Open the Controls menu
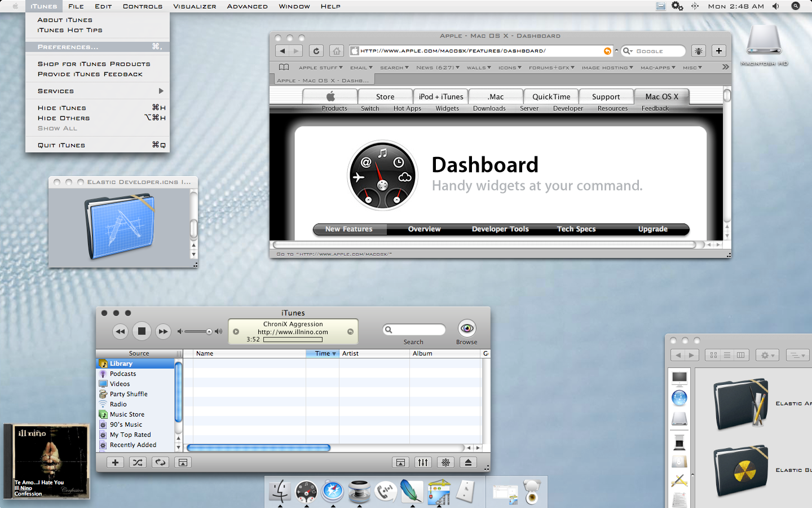812x508 pixels. (143, 6)
